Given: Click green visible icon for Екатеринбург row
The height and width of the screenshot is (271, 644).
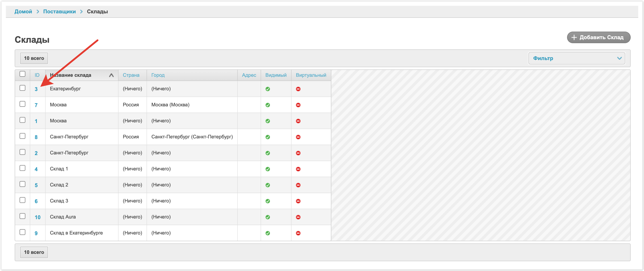Looking at the screenshot, I should [268, 89].
